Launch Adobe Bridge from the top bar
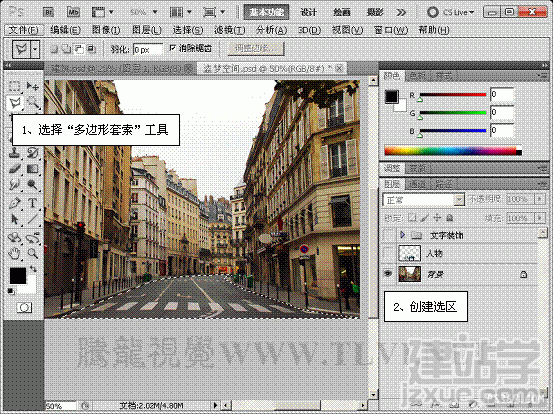The image size is (553, 414). click(x=48, y=12)
